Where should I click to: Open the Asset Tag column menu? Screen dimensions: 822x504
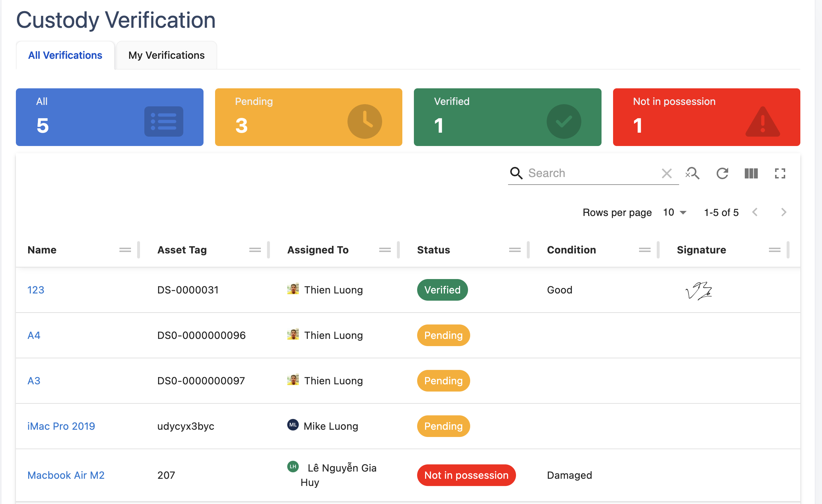[255, 250]
